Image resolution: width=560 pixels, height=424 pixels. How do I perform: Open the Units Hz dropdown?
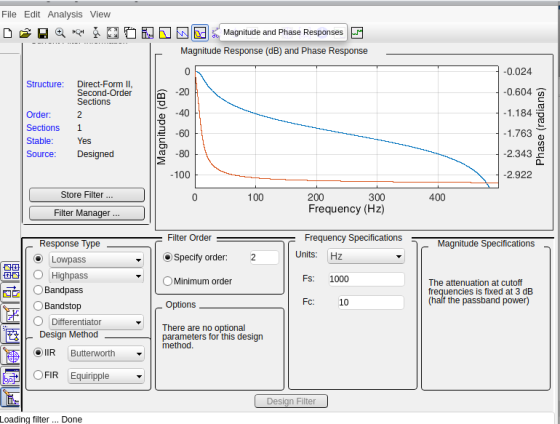click(x=366, y=256)
